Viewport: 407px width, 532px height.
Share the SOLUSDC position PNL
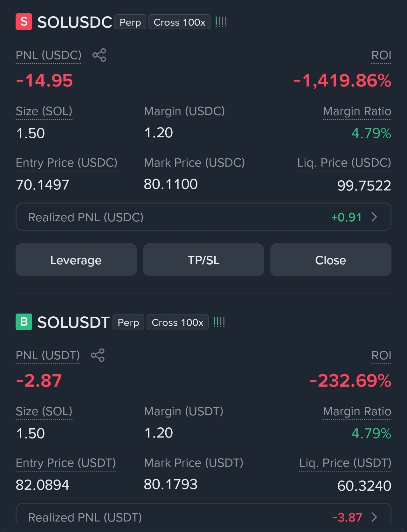coord(99,55)
